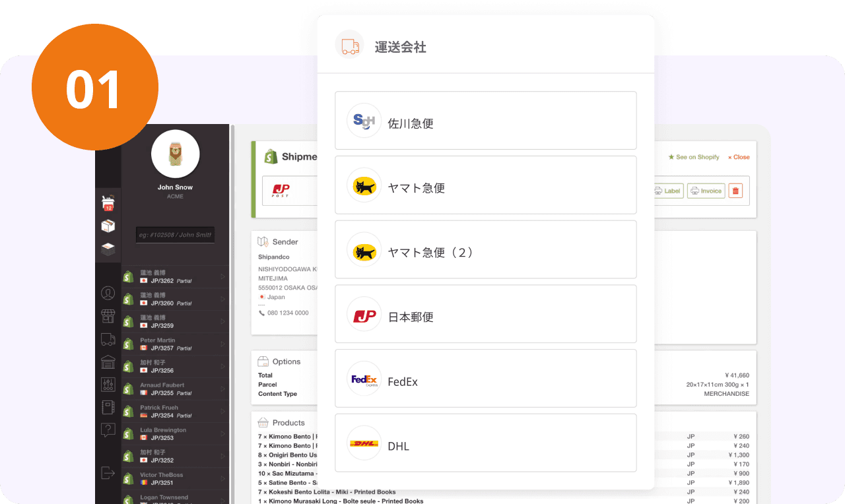
Task: Open Arnaud Faubert order JP/3255
Action: 175,389
